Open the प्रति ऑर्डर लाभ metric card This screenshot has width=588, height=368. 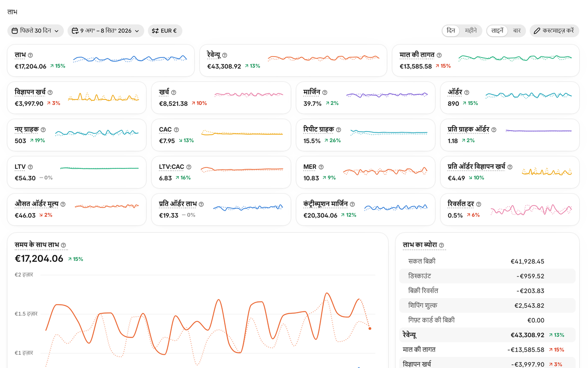coord(221,210)
